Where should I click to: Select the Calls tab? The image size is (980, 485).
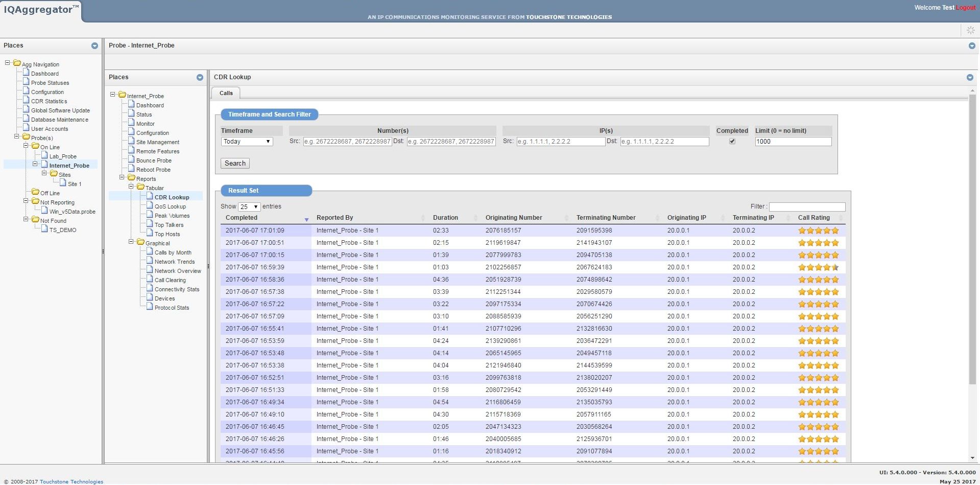pyautogui.click(x=226, y=93)
